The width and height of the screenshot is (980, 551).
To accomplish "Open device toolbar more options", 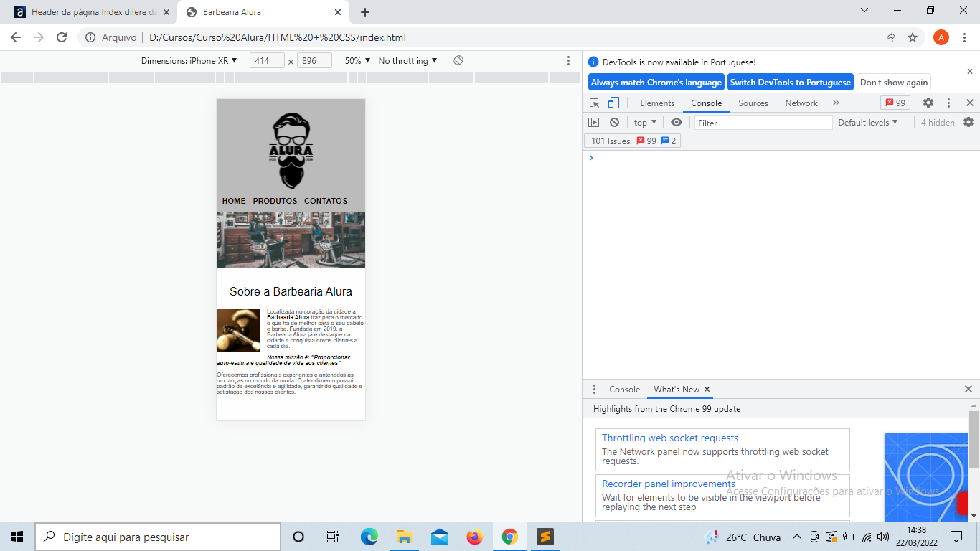I will click(569, 61).
